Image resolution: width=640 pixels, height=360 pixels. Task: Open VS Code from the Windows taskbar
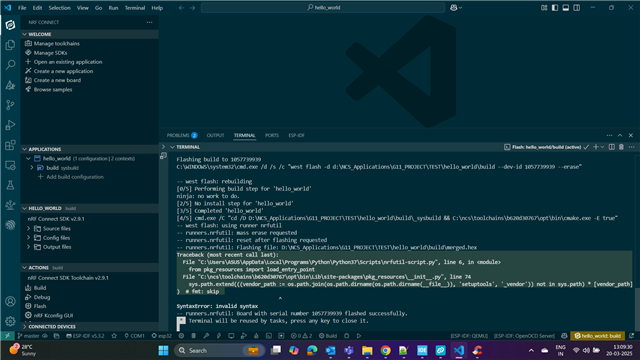click(x=459, y=350)
